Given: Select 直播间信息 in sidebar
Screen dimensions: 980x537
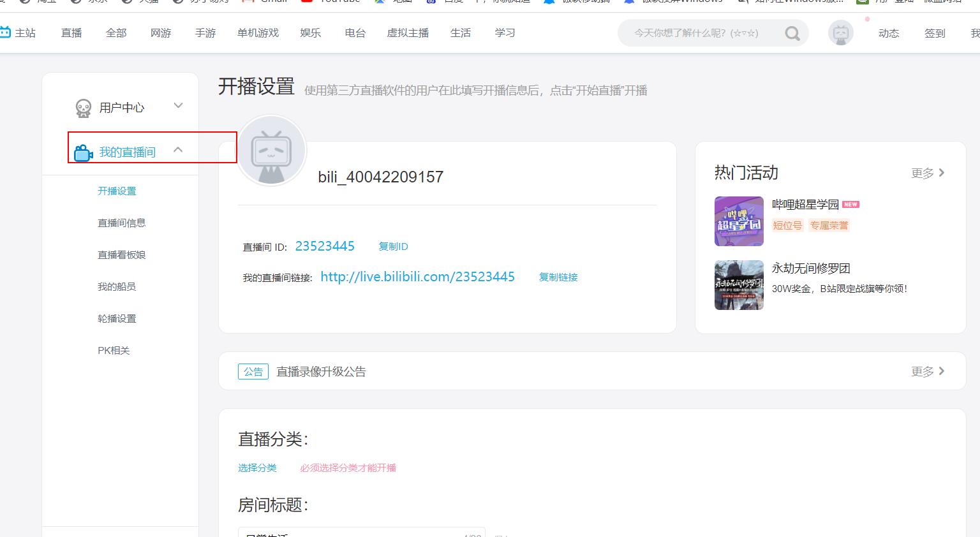Looking at the screenshot, I should 122,223.
